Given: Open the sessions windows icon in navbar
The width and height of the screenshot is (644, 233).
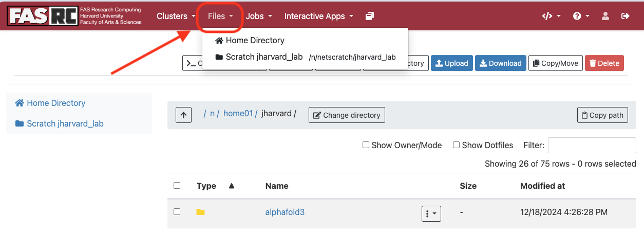Looking at the screenshot, I should click(x=369, y=16).
